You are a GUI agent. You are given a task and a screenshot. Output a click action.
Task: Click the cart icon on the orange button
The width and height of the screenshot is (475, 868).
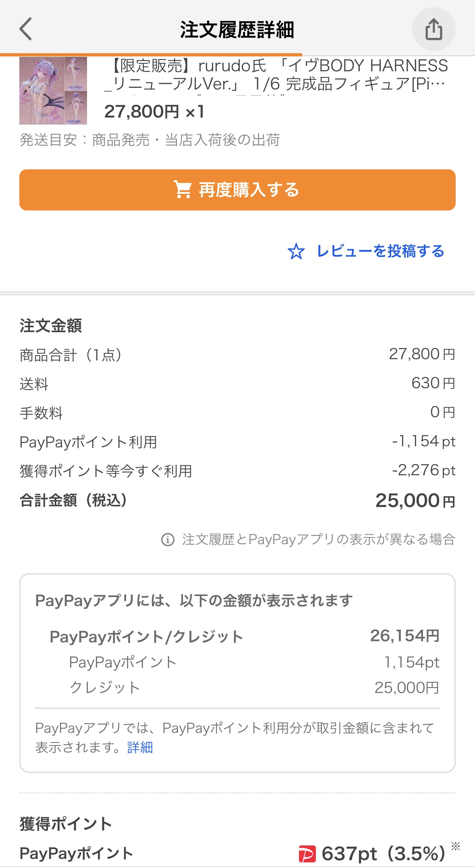(x=183, y=190)
